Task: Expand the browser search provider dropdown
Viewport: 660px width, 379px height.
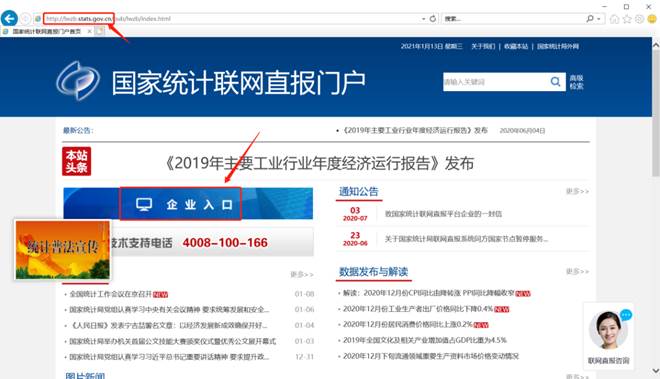Action: 599,19
